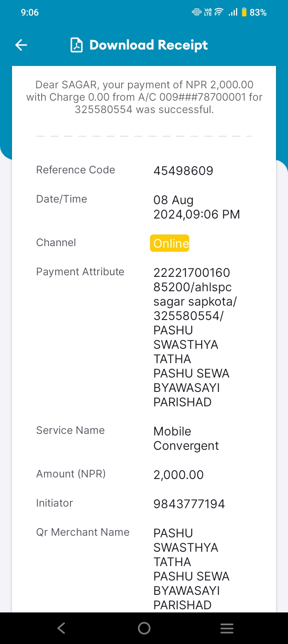The height and width of the screenshot is (644, 288).
Task: Open recent apps from the navigation bar
Action: point(227,628)
